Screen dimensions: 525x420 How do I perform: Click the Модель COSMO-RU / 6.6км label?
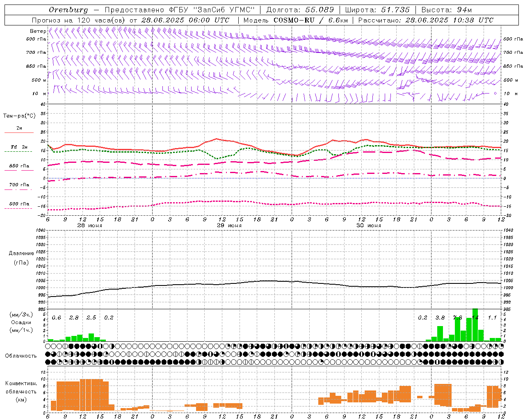click(x=295, y=20)
